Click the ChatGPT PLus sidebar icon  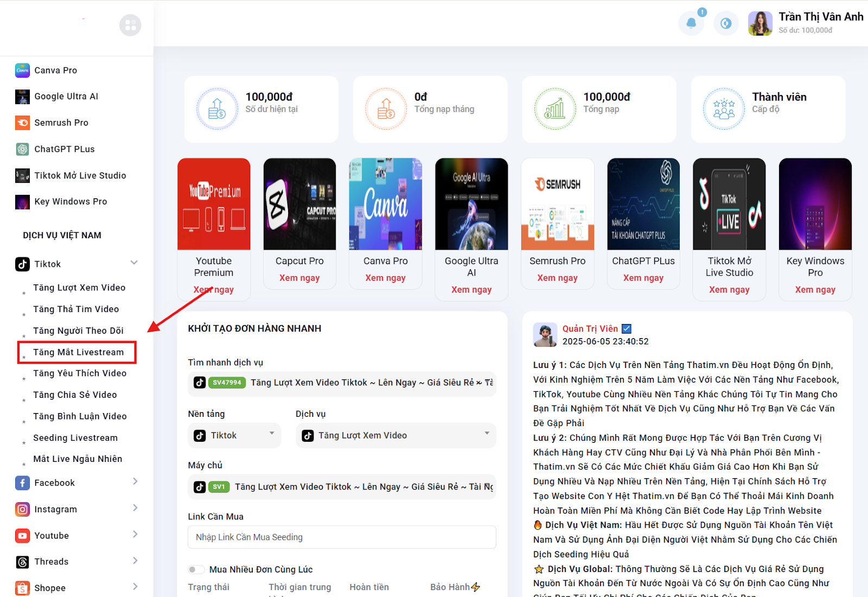pos(22,149)
